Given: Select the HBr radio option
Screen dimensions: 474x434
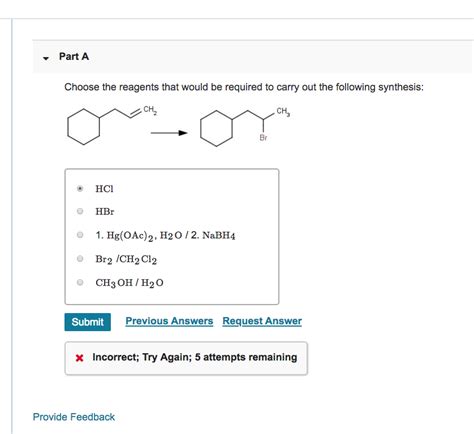Looking at the screenshot, I should point(80,211).
